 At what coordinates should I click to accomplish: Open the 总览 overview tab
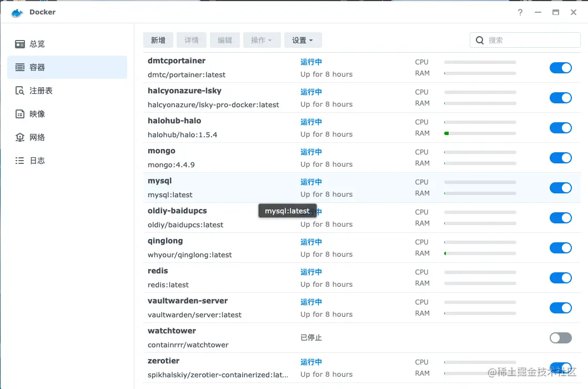pyautogui.click(x=67, y=44)
